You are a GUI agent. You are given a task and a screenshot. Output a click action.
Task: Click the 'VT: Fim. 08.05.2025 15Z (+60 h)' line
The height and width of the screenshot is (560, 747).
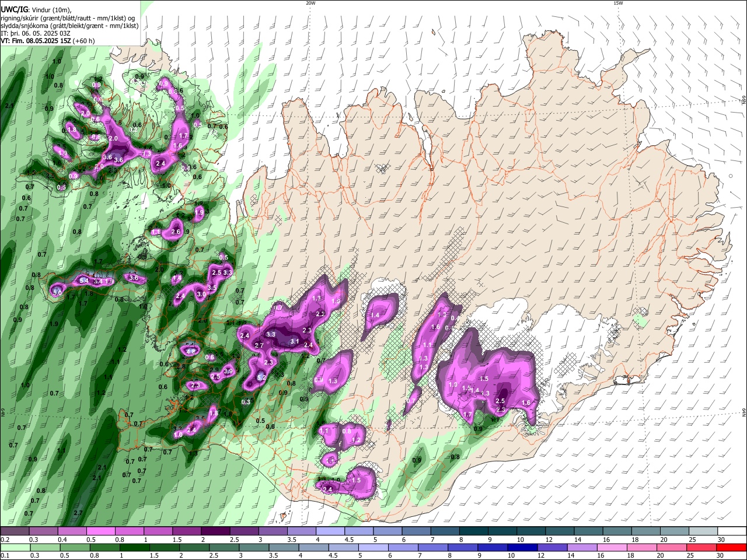pyautogui.click(x=47, y=41)
